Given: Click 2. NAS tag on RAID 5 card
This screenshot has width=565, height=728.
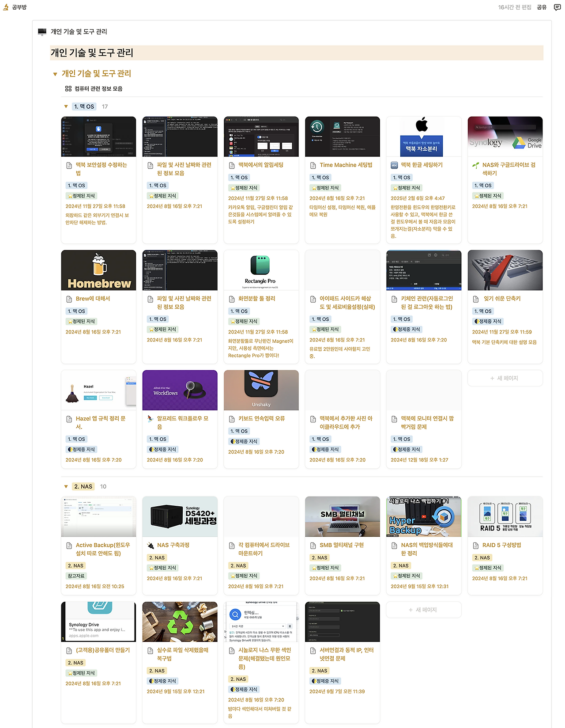Looking at the screenshot, I should click(x=482, y=558).
